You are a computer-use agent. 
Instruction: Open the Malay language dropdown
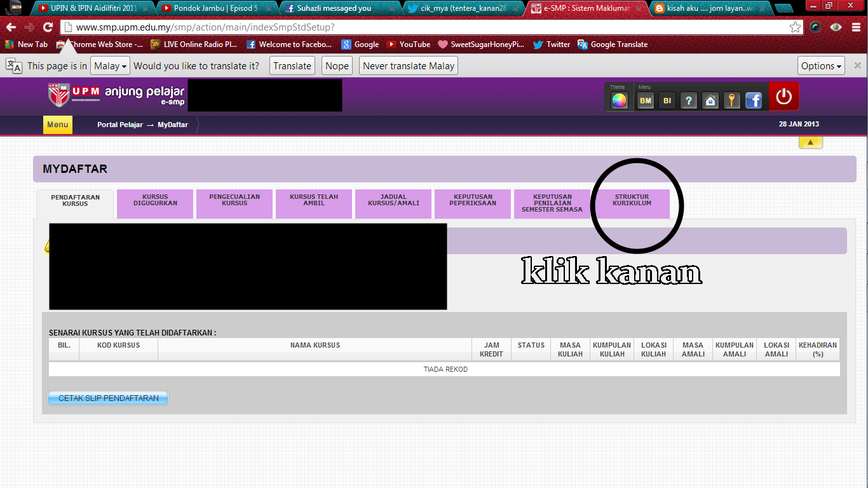(110, 65)
